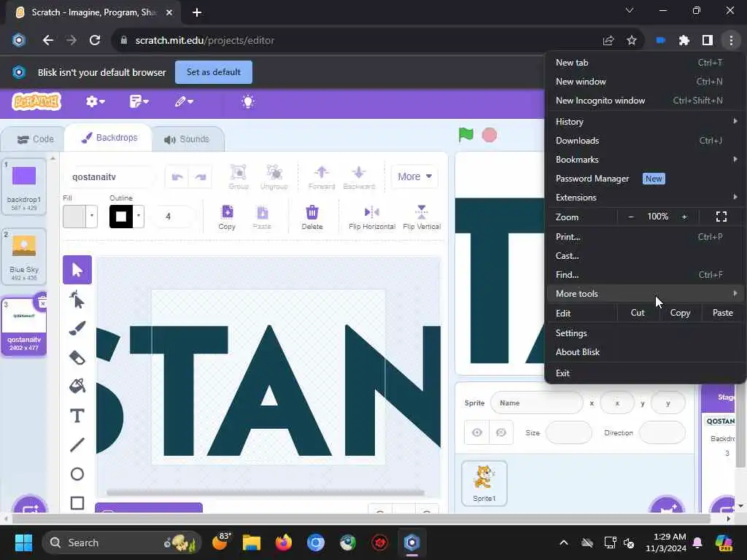
Task: Open the browser extensions puzzle icon
Action: [684, 41]
